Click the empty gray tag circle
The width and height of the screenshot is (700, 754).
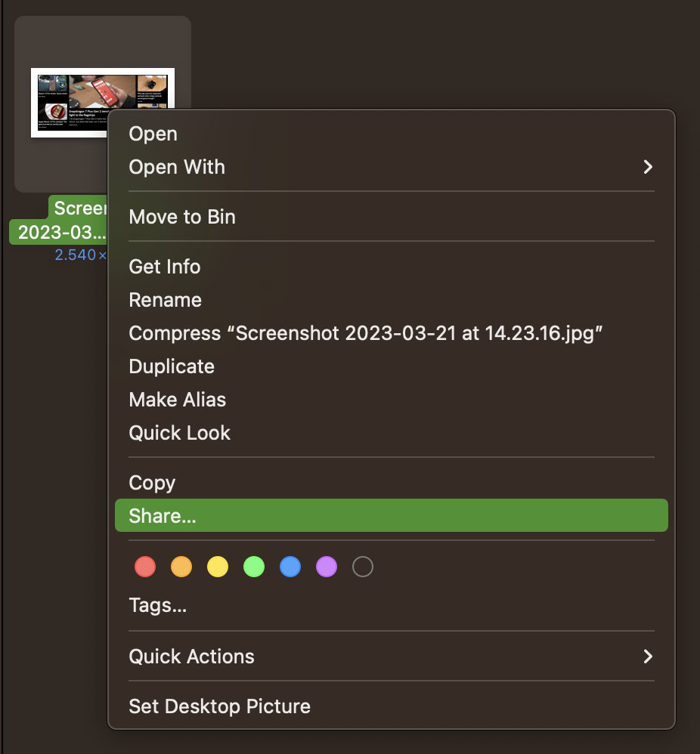pyautogui.click(x=363, y=567)
